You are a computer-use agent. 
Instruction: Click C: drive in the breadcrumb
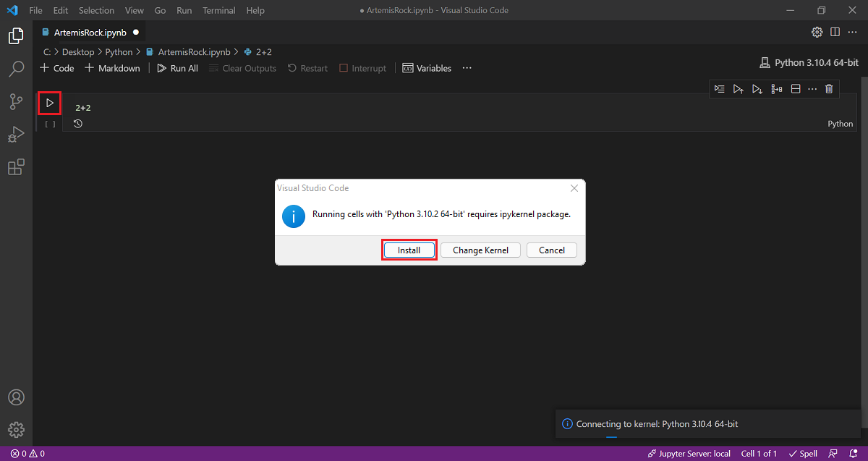pos(47,52)
